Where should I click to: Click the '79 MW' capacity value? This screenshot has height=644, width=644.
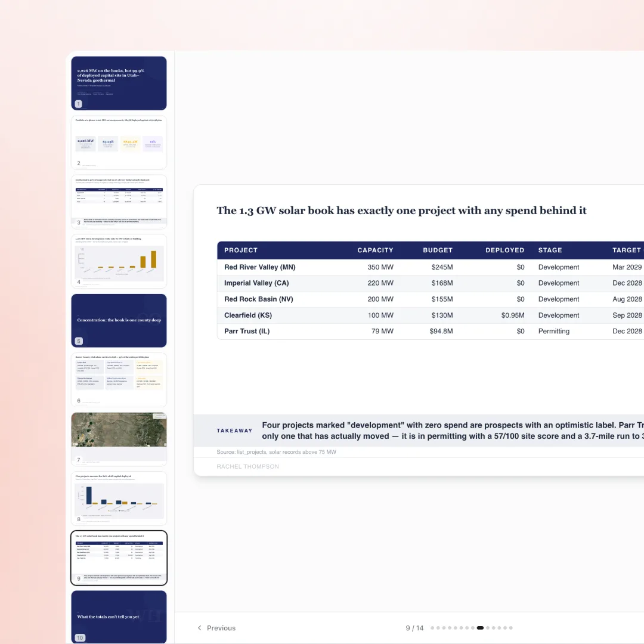click(x=382, y=331)
